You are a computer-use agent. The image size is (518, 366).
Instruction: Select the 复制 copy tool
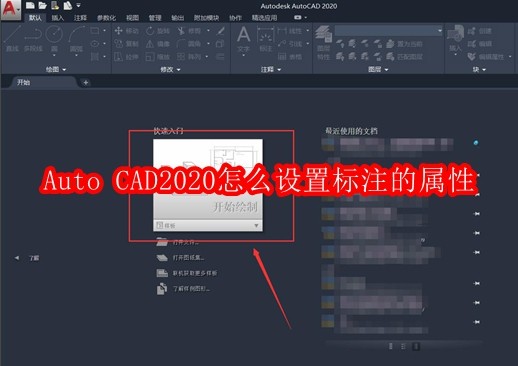[126, 44]
